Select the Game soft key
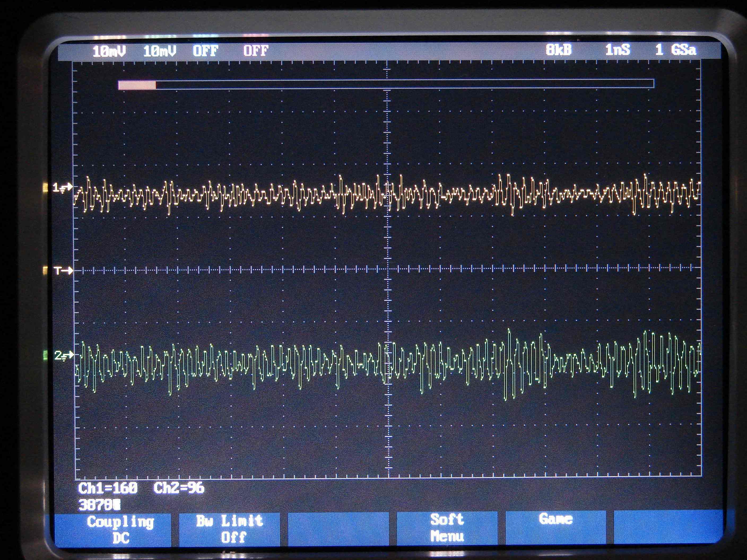 click(556, 527)
